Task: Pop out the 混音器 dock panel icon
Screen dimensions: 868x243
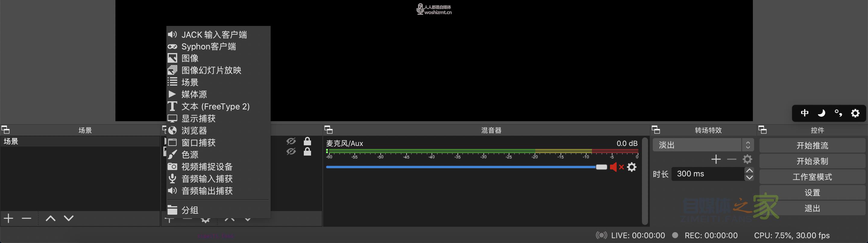Action: click(x=328, y=130)
